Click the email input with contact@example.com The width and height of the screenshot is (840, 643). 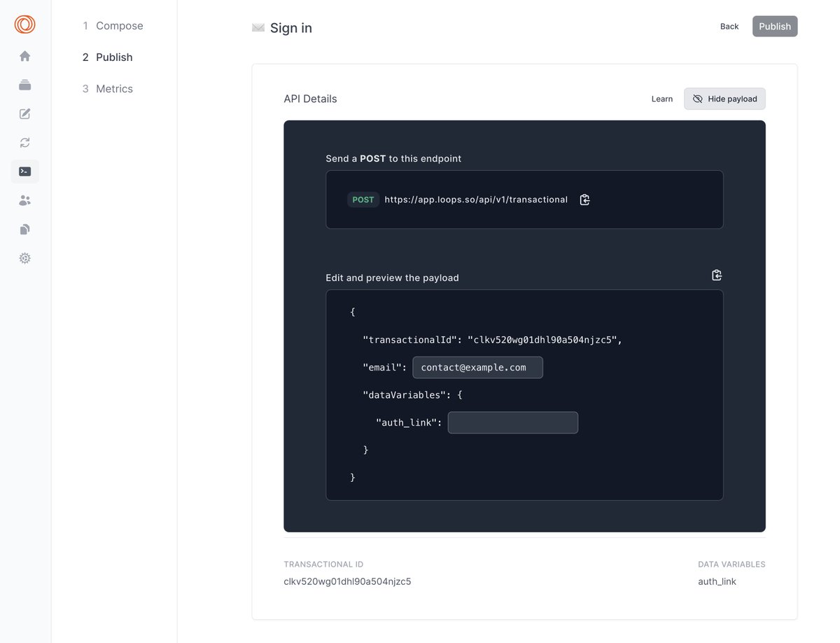tap(477, 368)
